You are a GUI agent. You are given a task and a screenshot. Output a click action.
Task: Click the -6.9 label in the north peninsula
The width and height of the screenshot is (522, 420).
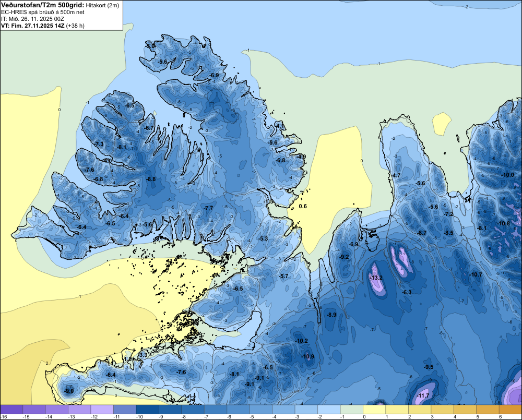pyautogui.click(x=214, y=76)
